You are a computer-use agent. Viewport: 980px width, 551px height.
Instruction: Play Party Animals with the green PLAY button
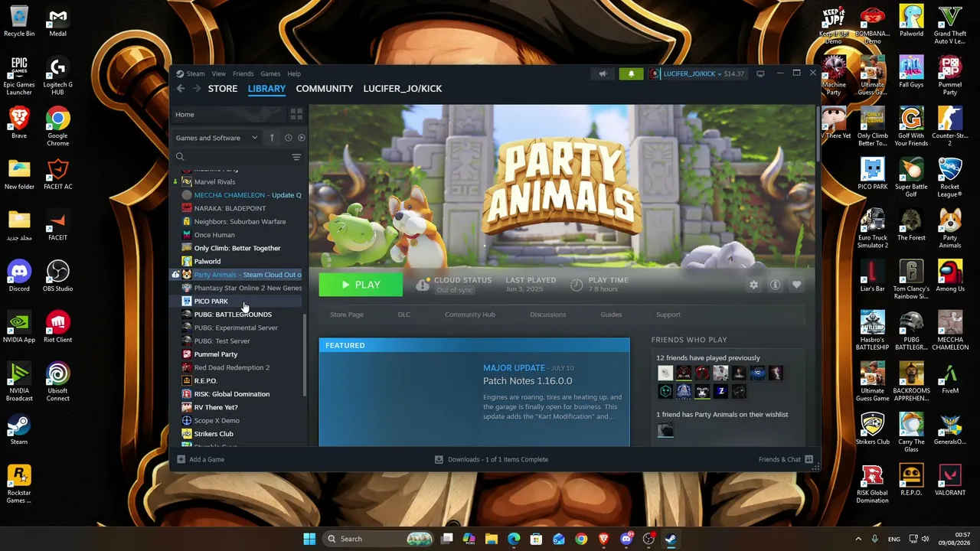(x=361, y=285)
